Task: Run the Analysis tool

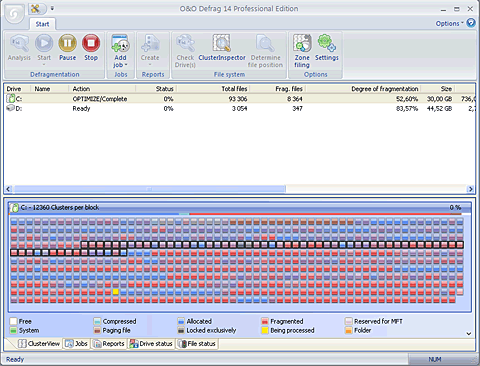Action: click(x=19, y=48)
